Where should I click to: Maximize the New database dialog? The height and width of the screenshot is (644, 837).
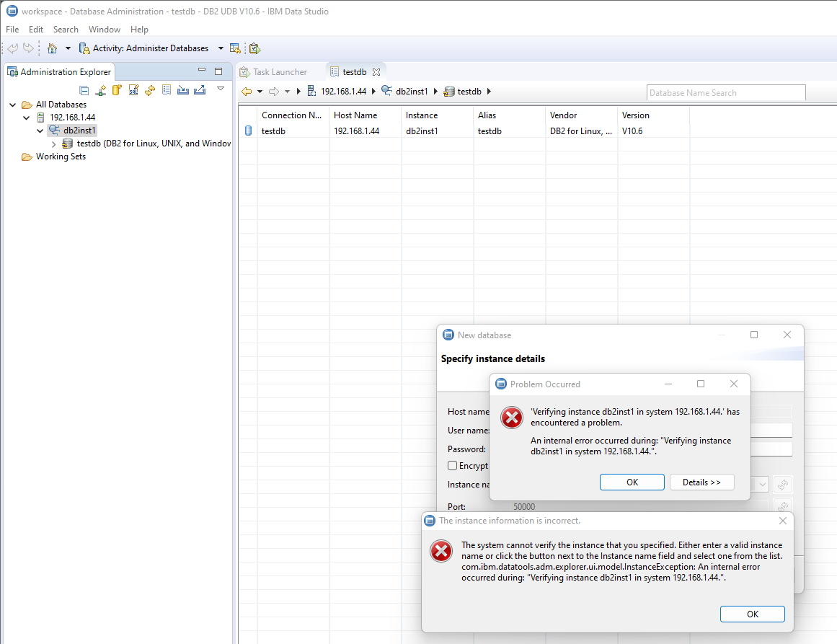point(753,335)
